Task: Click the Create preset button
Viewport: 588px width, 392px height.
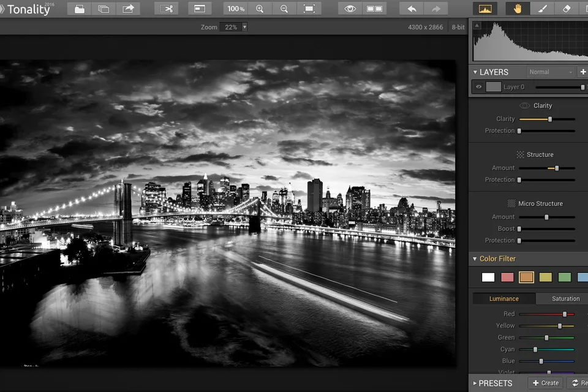Action: 546,383
